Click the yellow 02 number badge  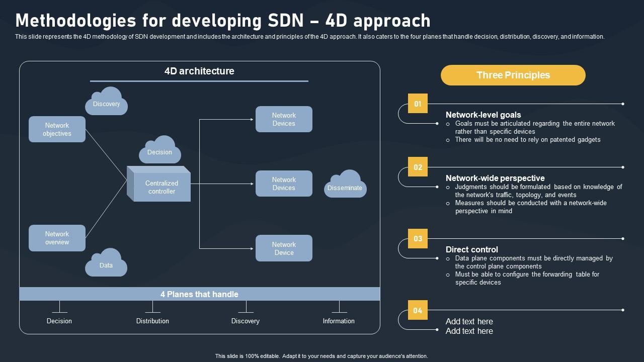[x=418, y=167]
